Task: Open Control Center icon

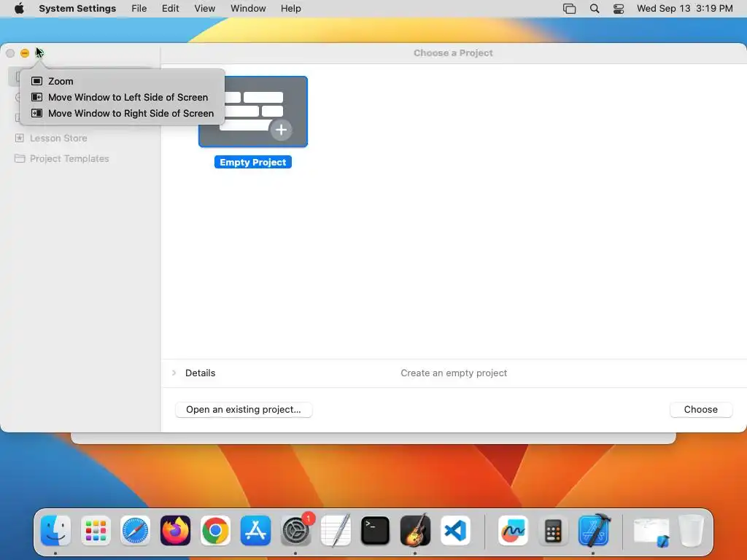Action: tap(619, 9)
